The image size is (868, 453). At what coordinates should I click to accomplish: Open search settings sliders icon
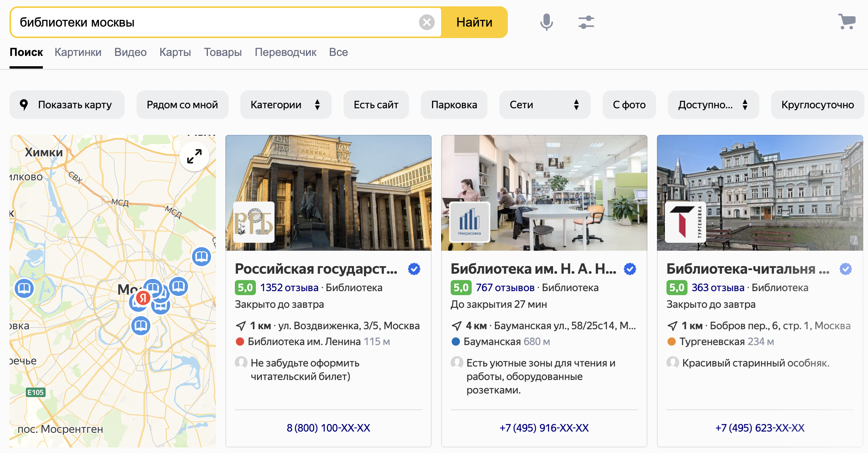coord(586,22)
